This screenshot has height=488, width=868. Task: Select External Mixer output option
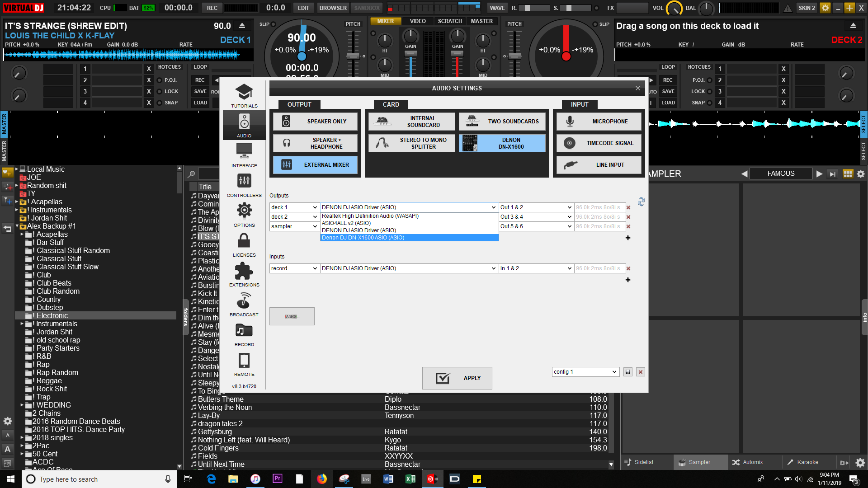point(315,165)
